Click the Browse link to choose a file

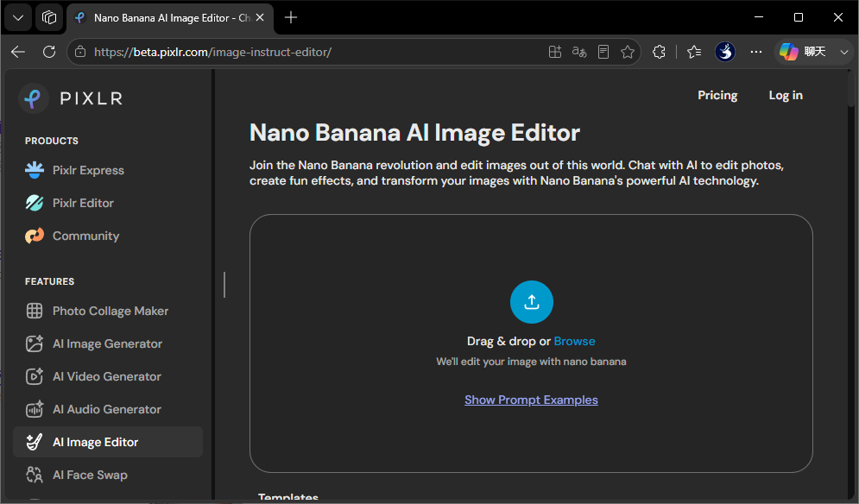pos(574,341)
